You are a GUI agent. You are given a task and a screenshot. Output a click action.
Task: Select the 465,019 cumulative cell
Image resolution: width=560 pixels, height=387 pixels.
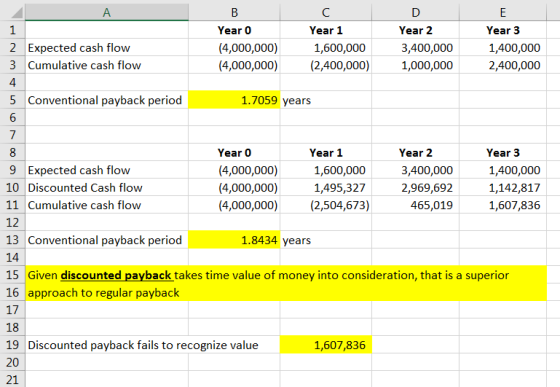click(415, 205)
